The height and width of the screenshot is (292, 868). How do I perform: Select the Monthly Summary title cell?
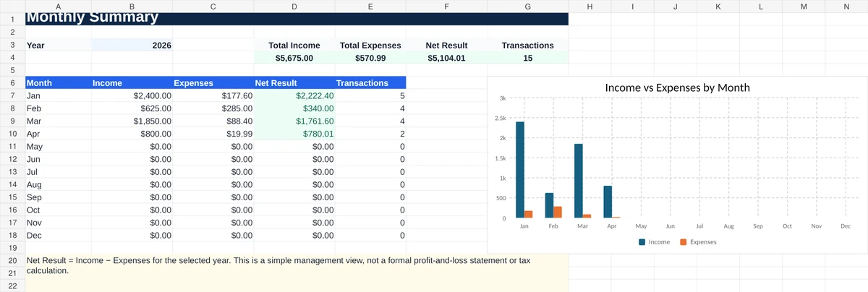pos(297,18)
